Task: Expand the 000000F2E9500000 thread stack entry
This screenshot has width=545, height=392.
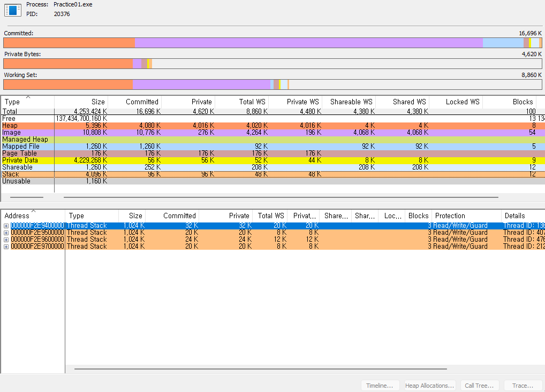Action: point(6,233)
